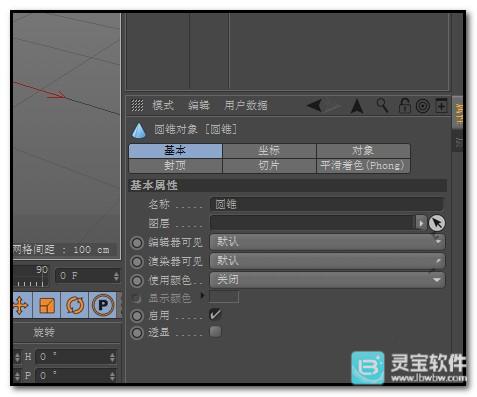Click the 图层 layer field
The width and height of the screenshot is (477, 397).
click(313, 223)
